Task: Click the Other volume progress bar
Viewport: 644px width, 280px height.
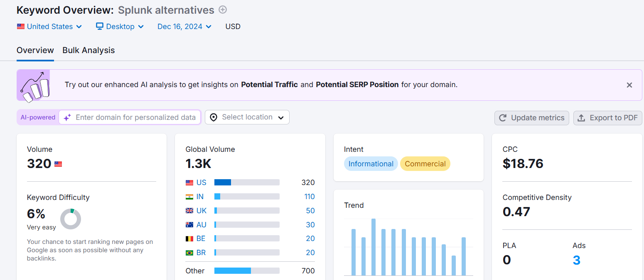Action: (x=247, y=271)
